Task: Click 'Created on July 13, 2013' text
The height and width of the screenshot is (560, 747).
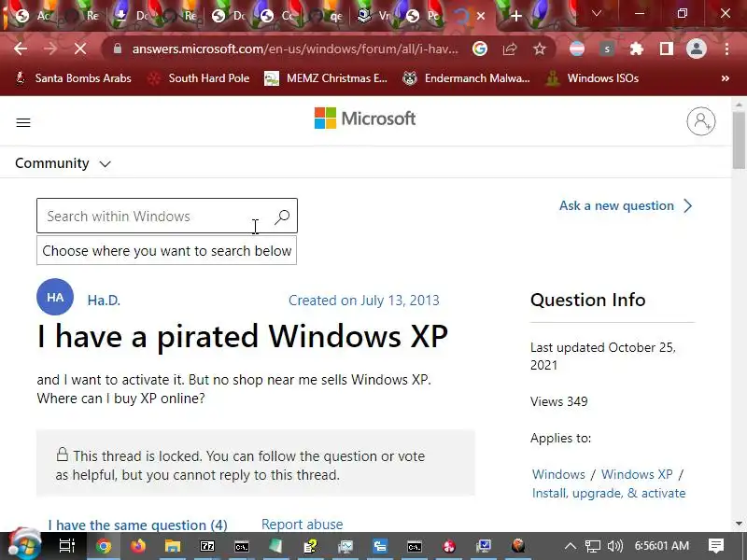Action: click(364, 300)
